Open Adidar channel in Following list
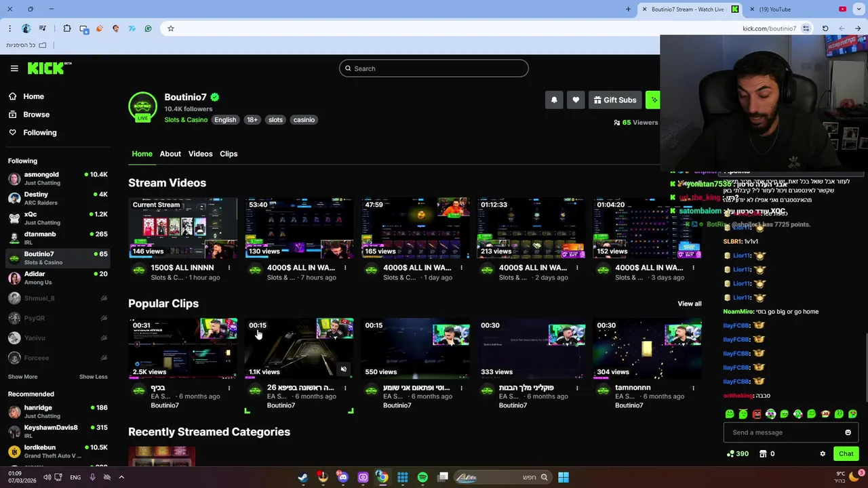The height and width of the screenshot is (488, 868). pos(58,278)
